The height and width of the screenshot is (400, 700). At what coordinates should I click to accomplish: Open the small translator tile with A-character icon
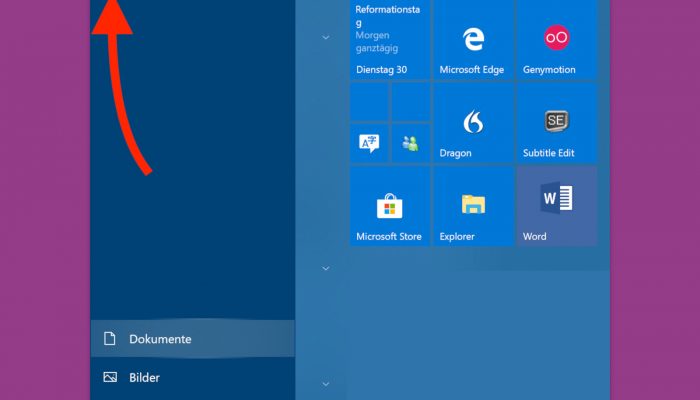(369, 143)
